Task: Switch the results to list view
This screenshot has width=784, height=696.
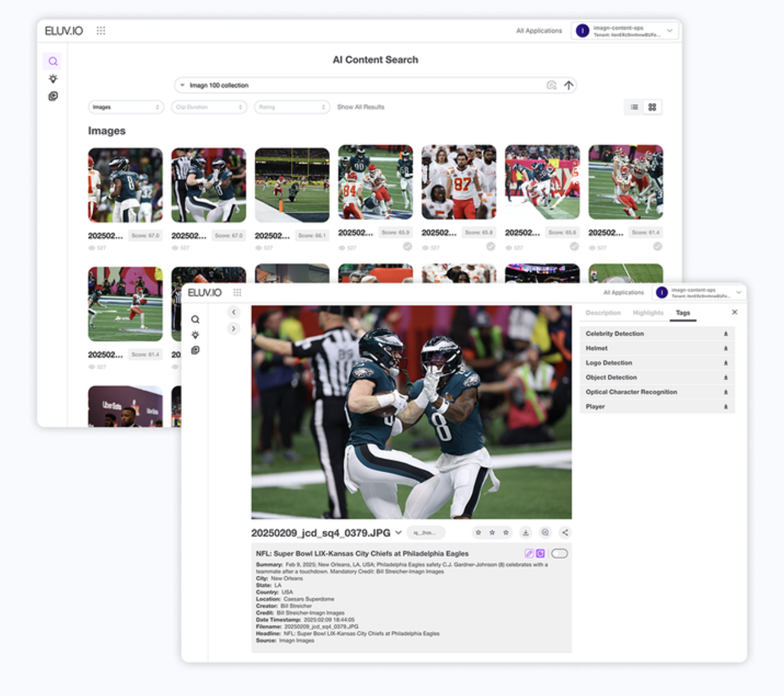Action: pyautogui.click(x=634, y=107)
